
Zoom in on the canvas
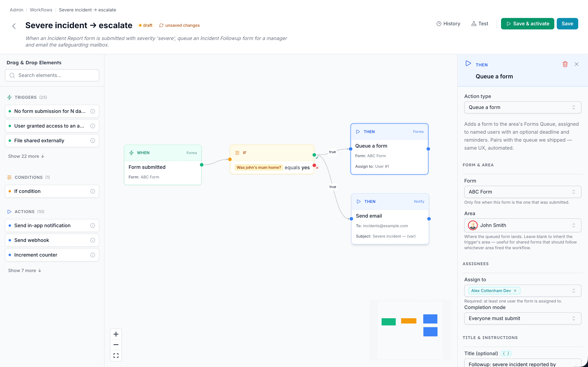click(116, 334)
